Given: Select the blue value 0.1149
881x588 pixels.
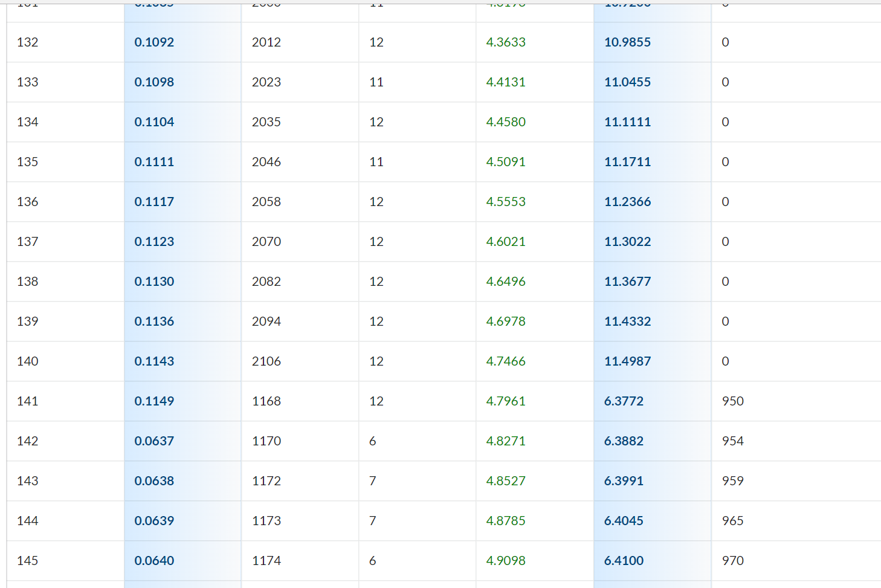Looking at the screenshot, I should point(154,401).
